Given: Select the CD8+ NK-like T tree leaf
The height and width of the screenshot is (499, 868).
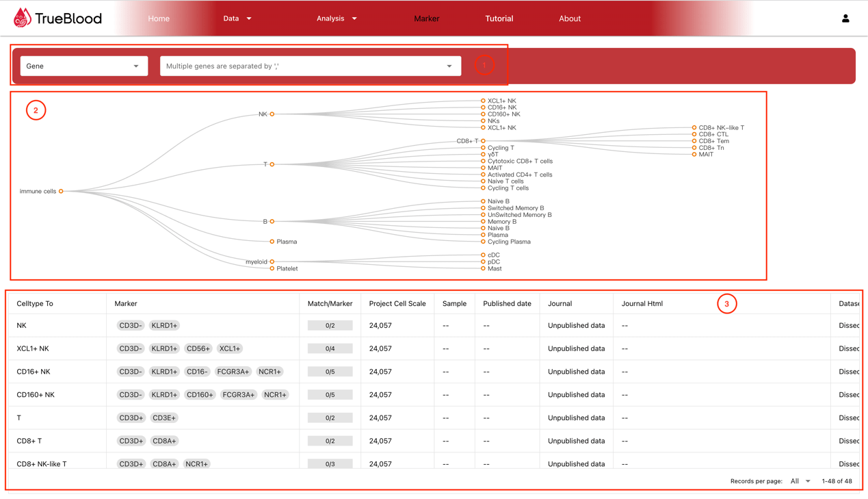Looking at the screenshot, I should [721, 128].
